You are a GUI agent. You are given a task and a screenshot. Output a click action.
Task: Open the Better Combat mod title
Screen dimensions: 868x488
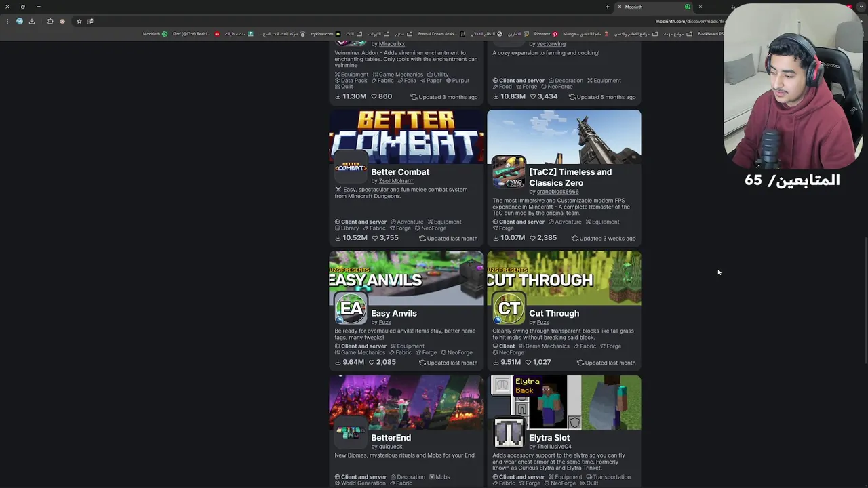(400, 172)
